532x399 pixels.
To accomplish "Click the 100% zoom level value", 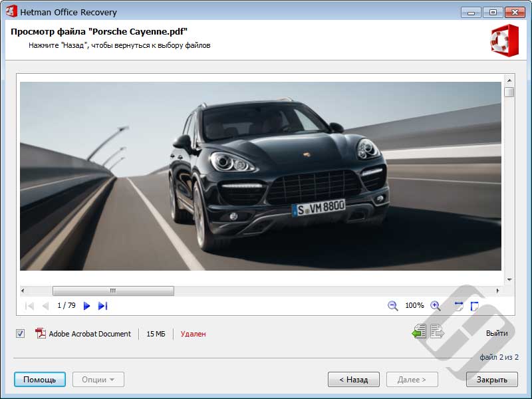I will pos(414,306).
